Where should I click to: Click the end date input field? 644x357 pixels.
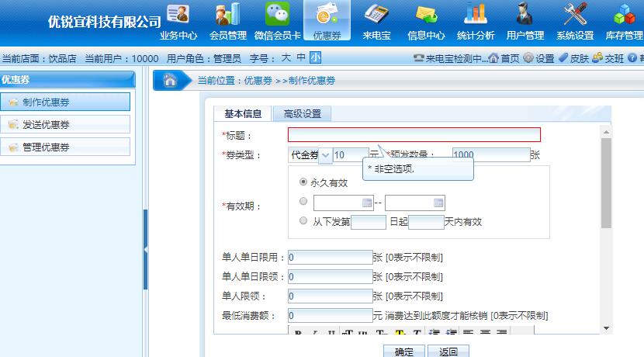[415, 203]
